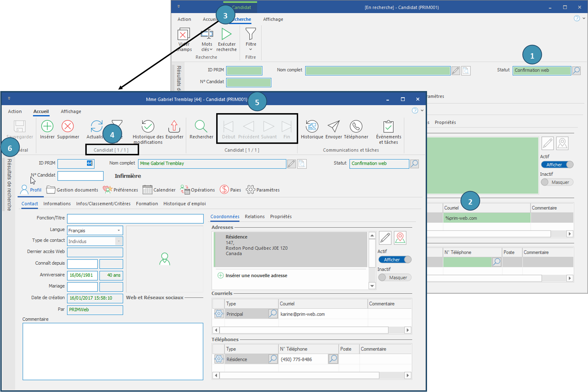Click the Supprimer red X icon
Viewport: 588px width, 392px height.
point(68,127)
